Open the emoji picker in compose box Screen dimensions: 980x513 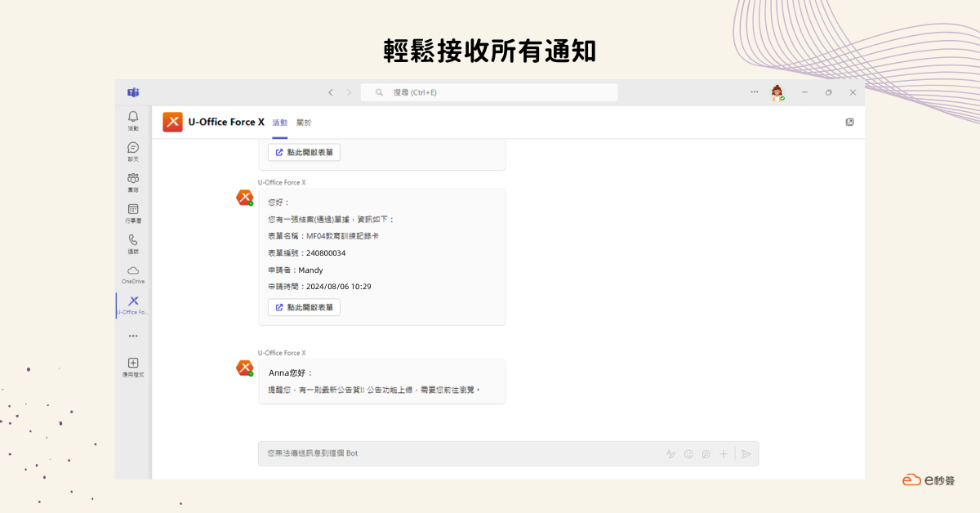tap(688, 454)
